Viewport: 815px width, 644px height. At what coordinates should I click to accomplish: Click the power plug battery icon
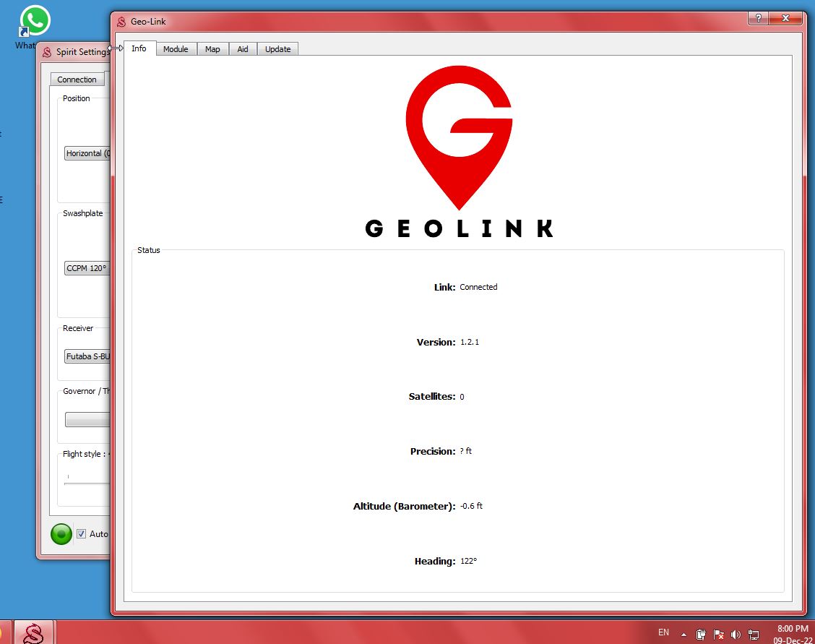click(x=701, y=635)
